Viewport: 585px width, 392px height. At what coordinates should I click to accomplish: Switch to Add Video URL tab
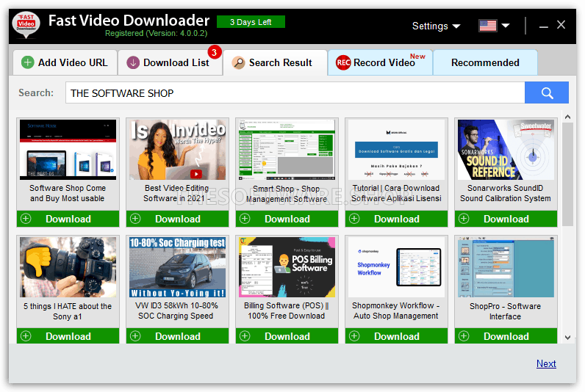65,62
